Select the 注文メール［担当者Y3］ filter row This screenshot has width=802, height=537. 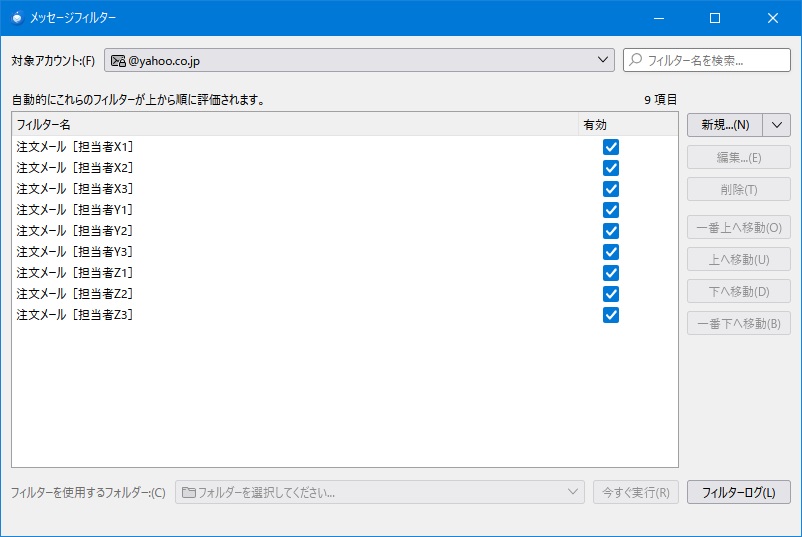click(76, 252)
